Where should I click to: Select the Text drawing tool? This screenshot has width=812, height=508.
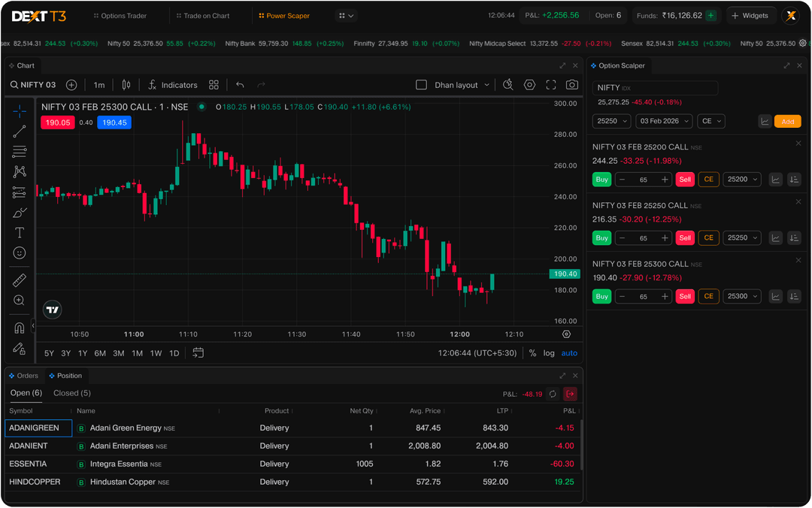[x=20, y=232]
